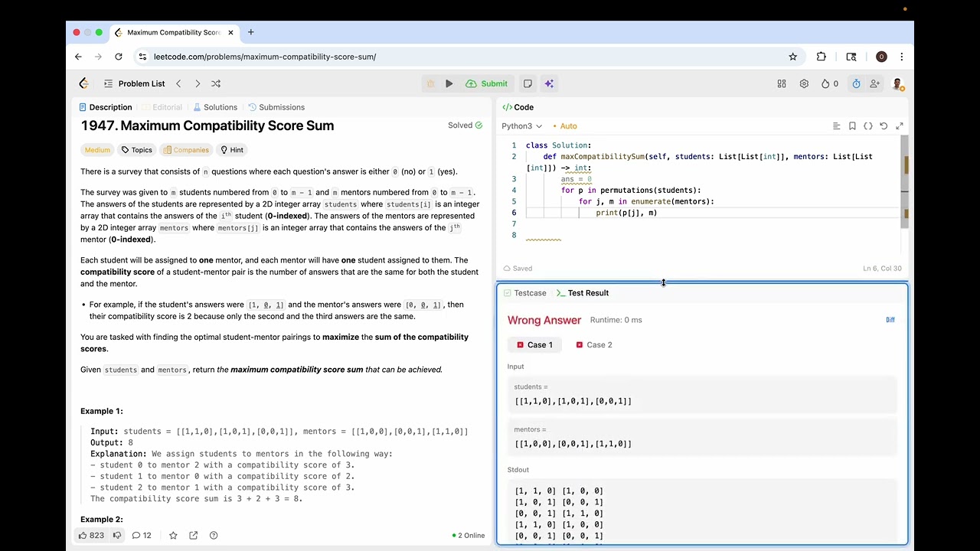
Task: Select the Case 1 result tab
Action: click(534, 344)
